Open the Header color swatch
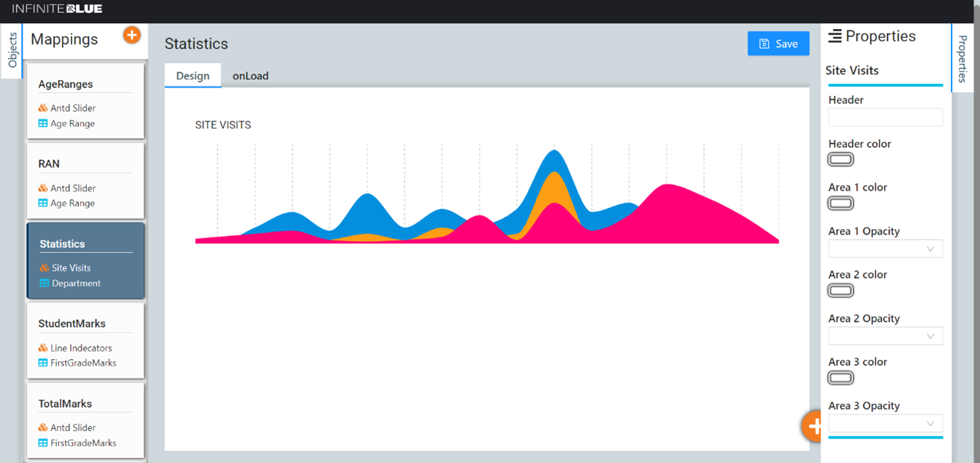980x463 pixels. (841, 159)
